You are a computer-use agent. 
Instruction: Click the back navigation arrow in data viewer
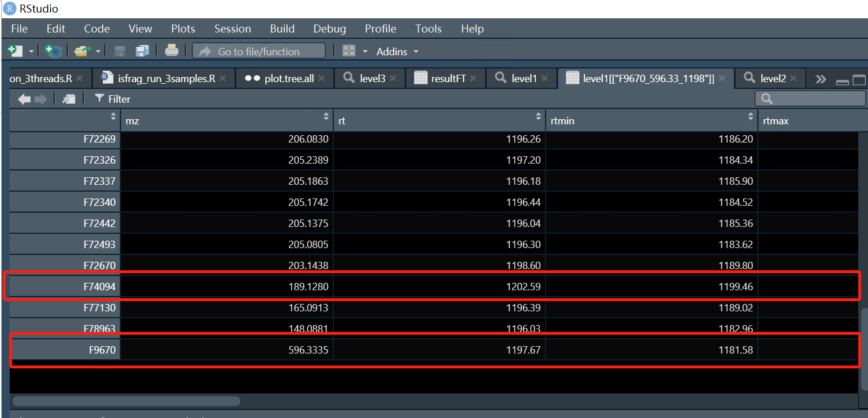[23, 98]
